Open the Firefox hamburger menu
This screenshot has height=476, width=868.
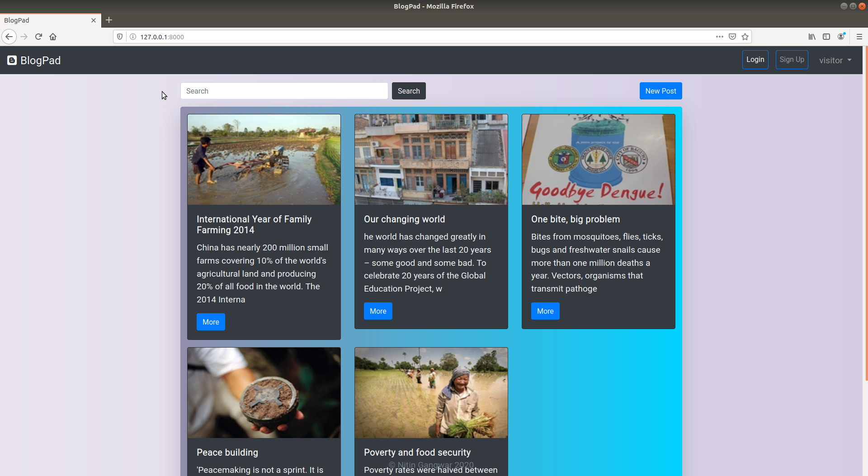click(x=859, y=37)
